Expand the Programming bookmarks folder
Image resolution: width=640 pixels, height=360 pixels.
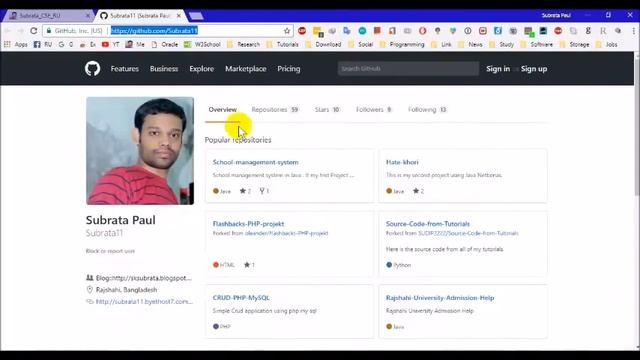[x=402, y=44]
